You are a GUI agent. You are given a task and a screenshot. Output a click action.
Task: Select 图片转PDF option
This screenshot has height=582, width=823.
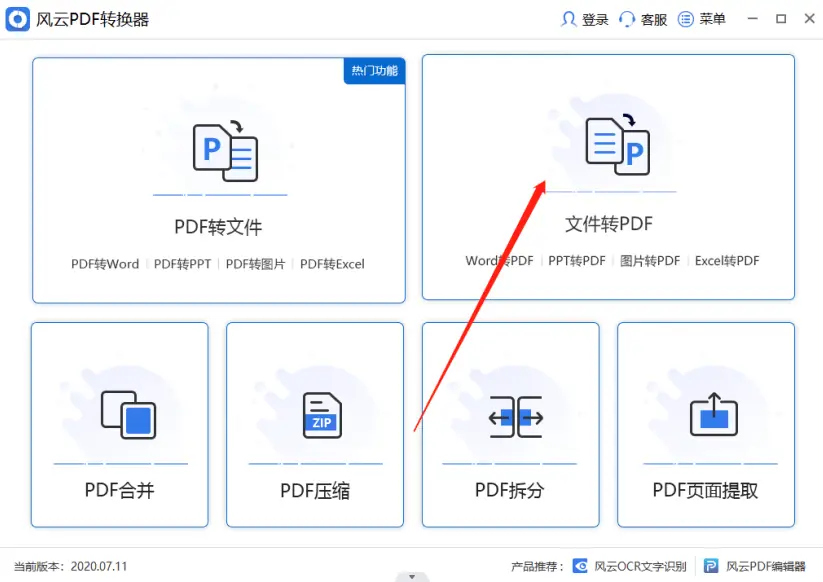click(650, 261)
